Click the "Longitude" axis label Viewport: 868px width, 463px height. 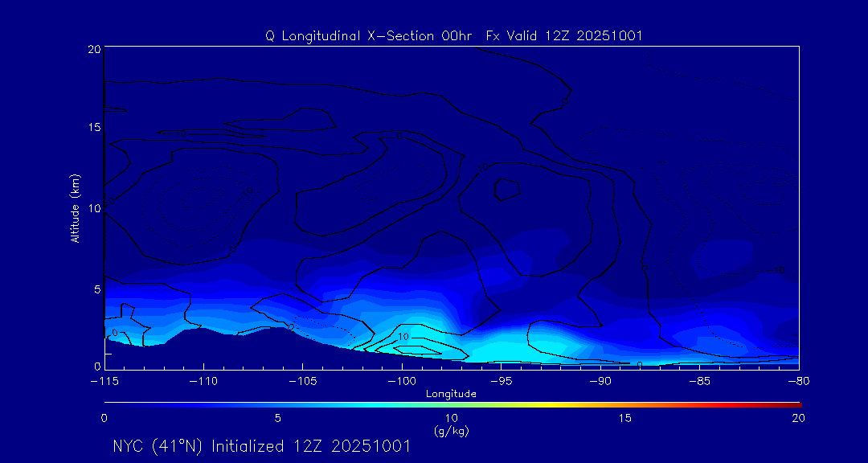tap(451, 394)
